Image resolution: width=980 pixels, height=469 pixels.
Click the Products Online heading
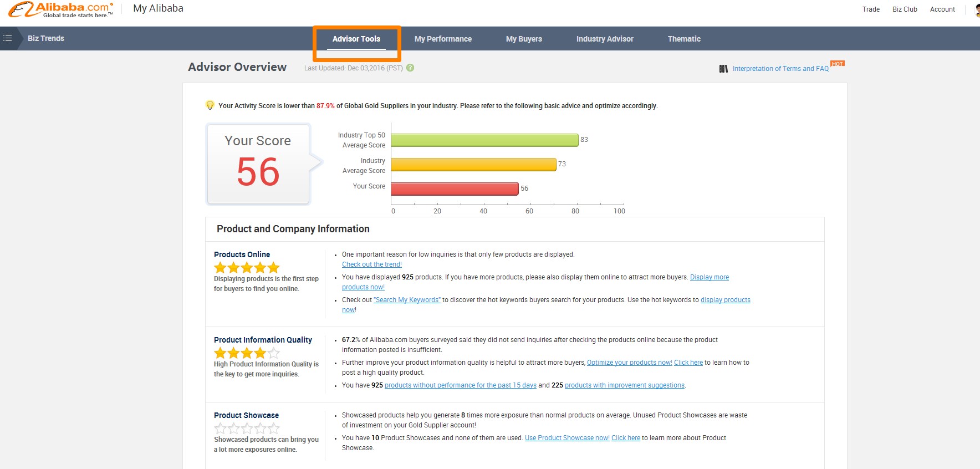pyautogui.click(x=242, y=254)
